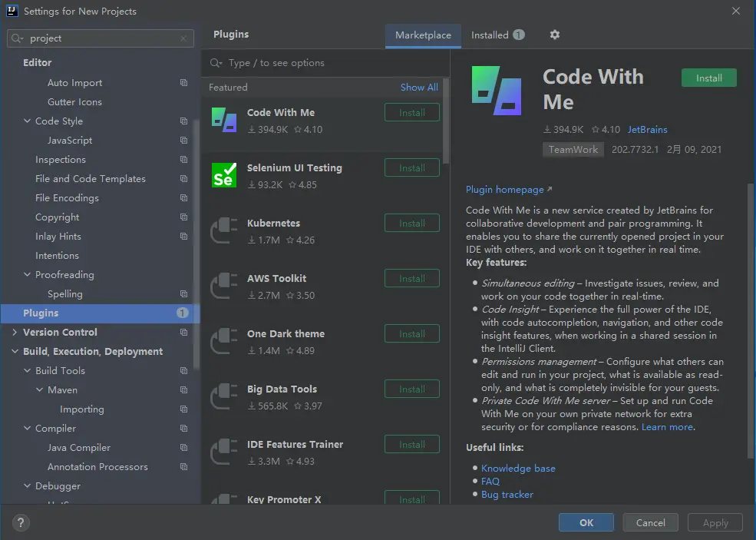Click project-level icon beside Inspections
Image resolution: width=756 pixels, height=540 pixels.
183,159
